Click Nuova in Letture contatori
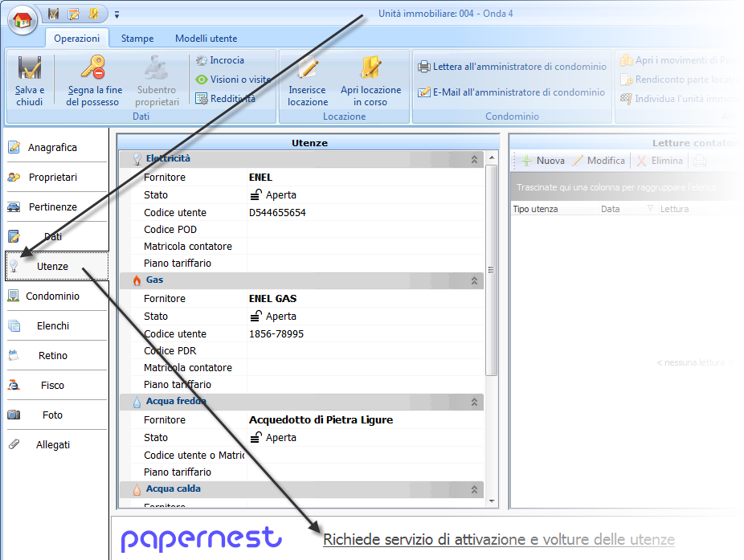Viewport: 744px width, 560px height. (543, 161)
